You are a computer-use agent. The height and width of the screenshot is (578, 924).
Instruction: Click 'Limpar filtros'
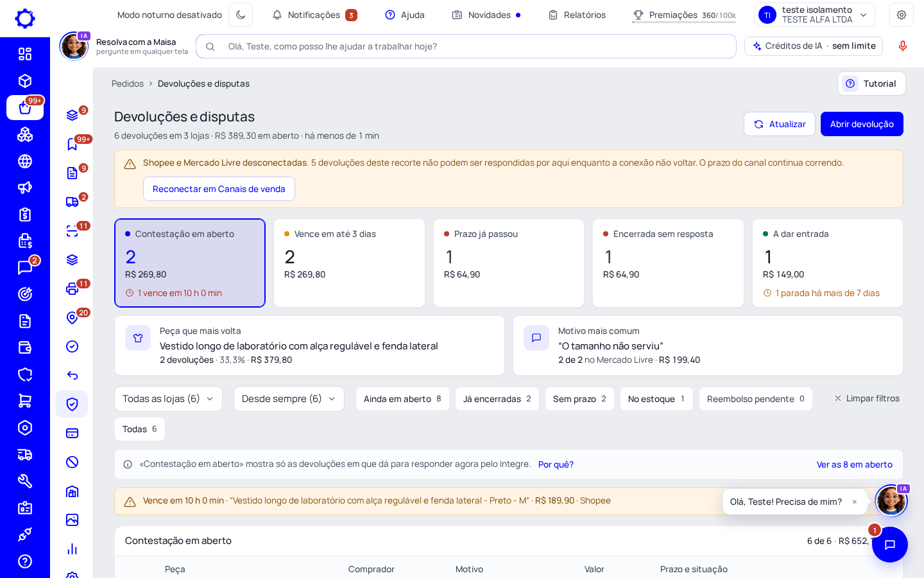click(x=866, y=399)
